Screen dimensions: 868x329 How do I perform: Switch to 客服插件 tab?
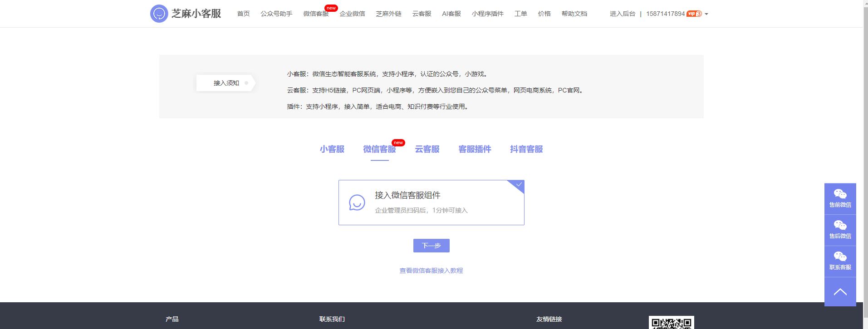(475, 149)
